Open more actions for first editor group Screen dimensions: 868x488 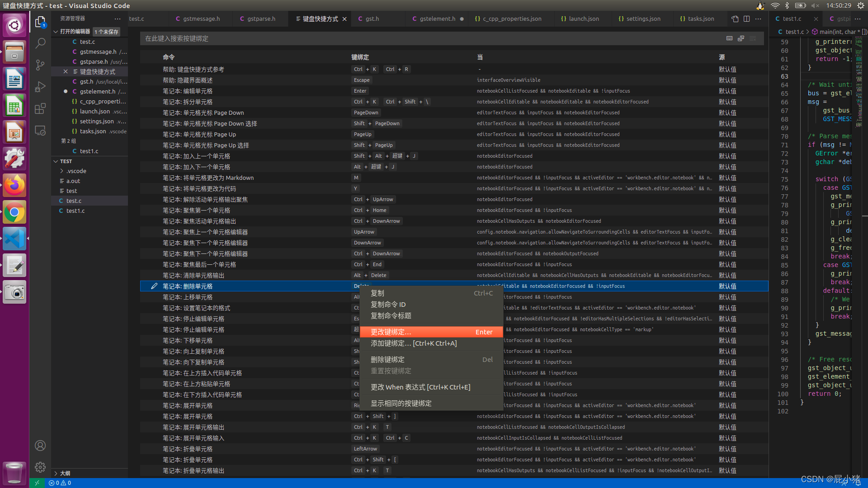(x=758, y=19)
